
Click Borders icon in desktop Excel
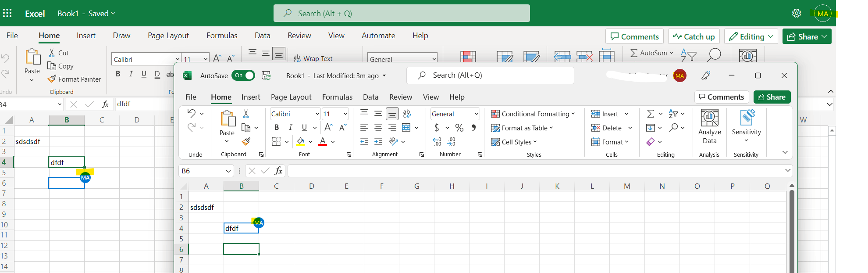(276, 141)
